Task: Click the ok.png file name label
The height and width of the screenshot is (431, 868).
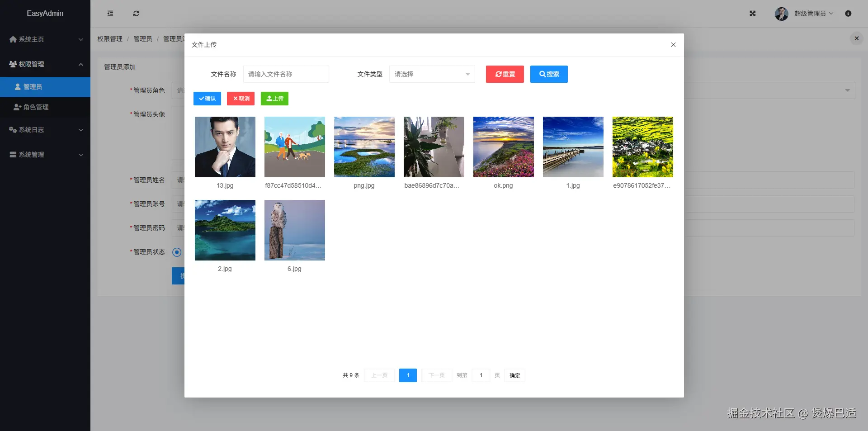Action: coord(504,185)
